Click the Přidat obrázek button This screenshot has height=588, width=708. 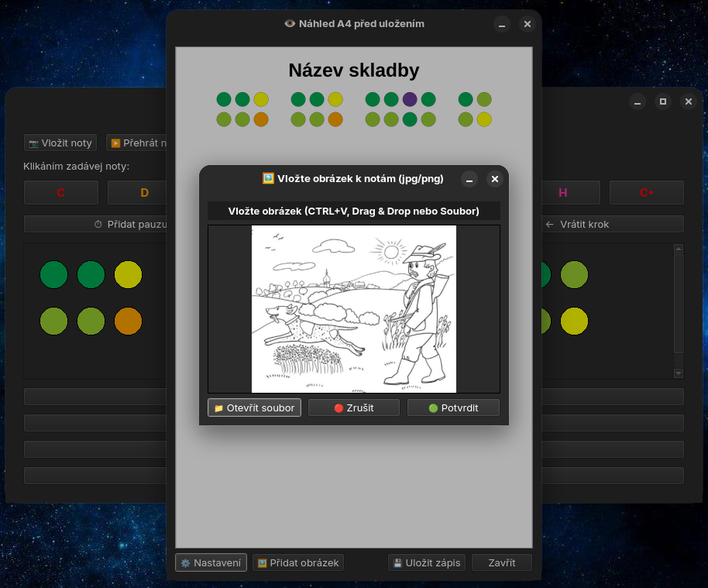click(x=298, y=562)
